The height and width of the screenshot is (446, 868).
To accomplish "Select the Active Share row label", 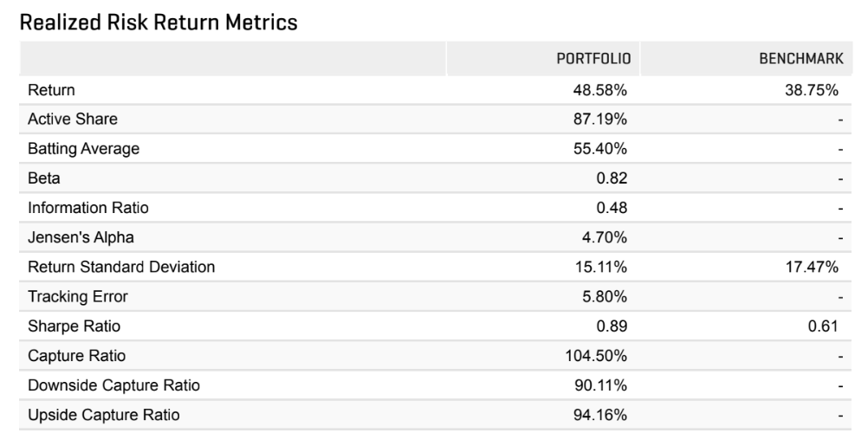I will (x=73, y=119).
